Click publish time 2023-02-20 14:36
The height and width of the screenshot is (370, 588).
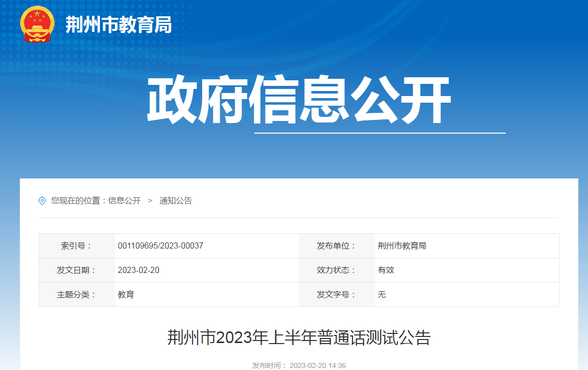tap(318, 365)
